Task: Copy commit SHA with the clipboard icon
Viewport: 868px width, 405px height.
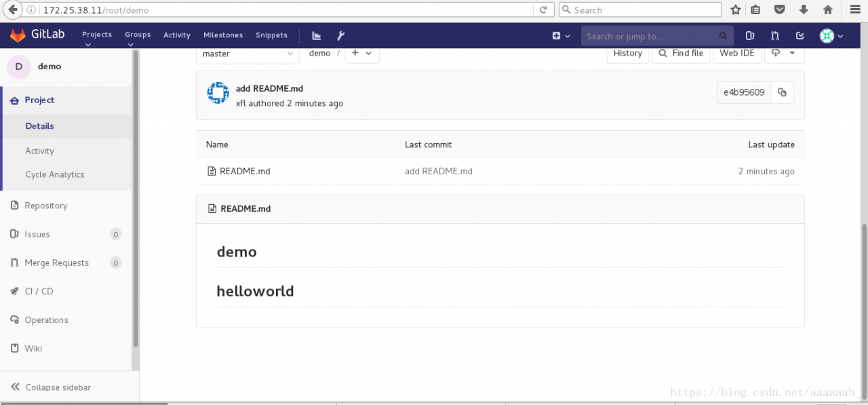Action: point(782,92)
